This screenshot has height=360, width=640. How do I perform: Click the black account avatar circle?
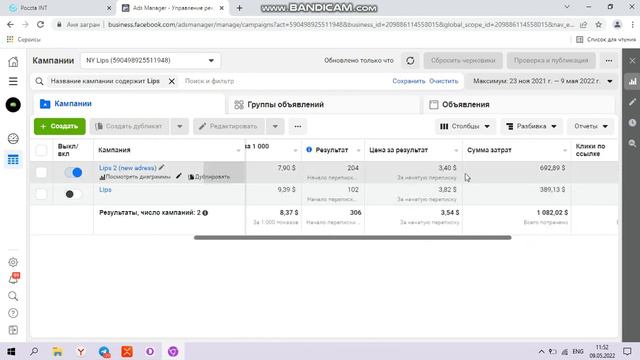(x=13, y=105)
